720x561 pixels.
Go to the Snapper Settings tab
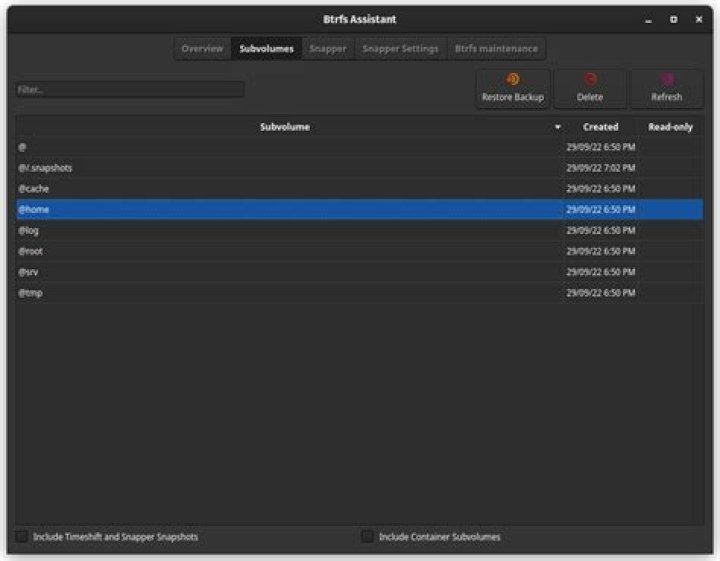(400, 49)
